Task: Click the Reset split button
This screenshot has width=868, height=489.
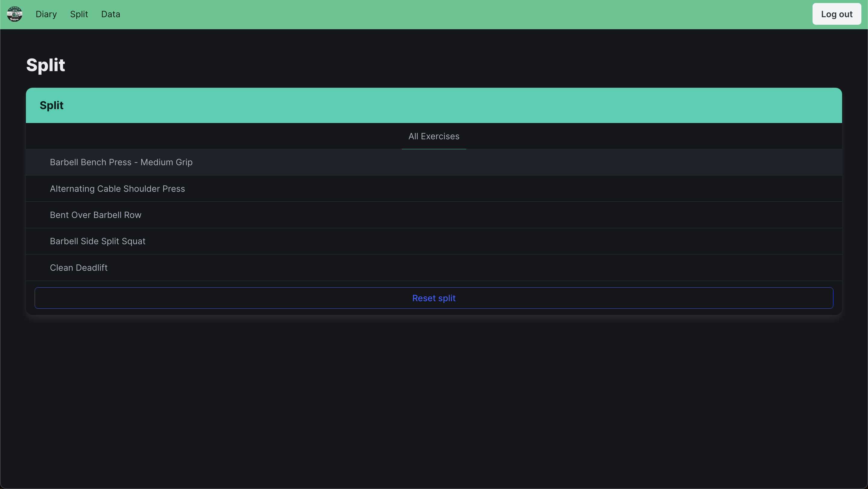Action: (x=434, y=298)
